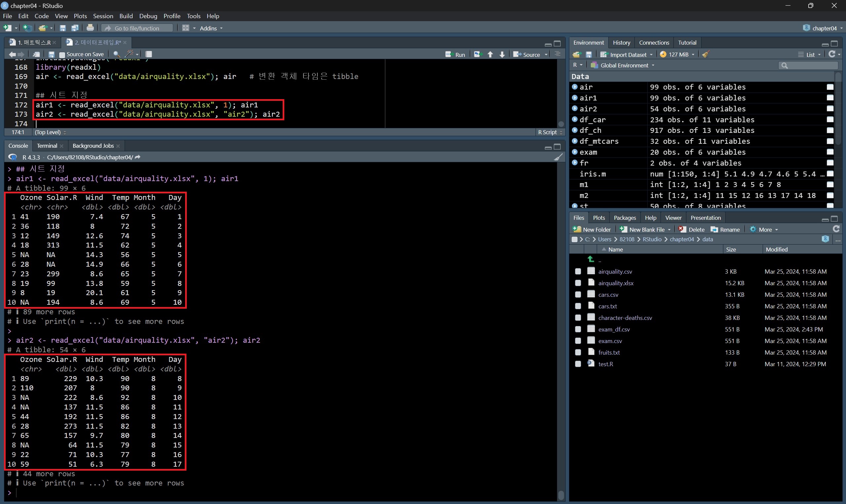Clear environment objects with the broom icon
Image resolution: width=846 pixels, height=504 pixels.
706,54
